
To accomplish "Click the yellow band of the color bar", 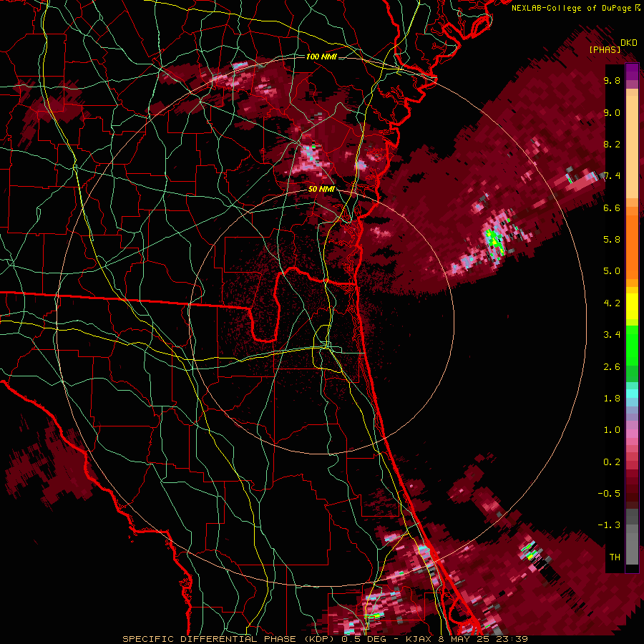I will point(632,306).
